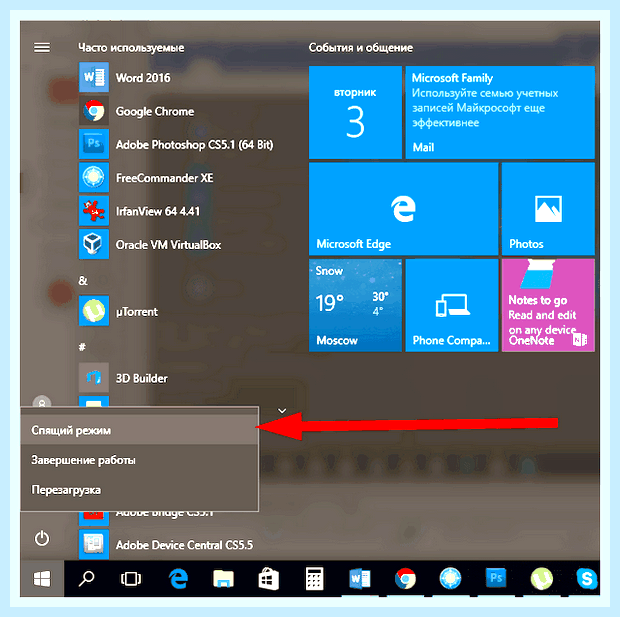Open the Microsoft Family Mail tile
The image size is (620, 617).
[x=500, y=112]
